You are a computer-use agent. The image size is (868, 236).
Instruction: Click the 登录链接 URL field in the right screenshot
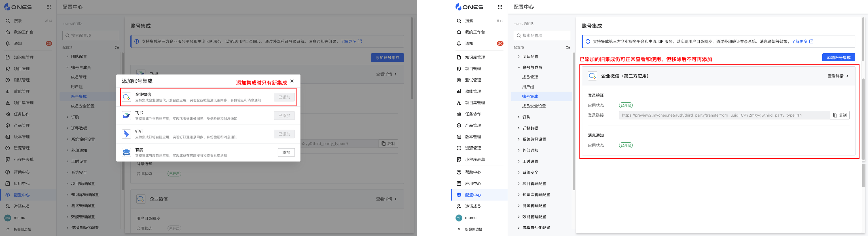(725, 115)
